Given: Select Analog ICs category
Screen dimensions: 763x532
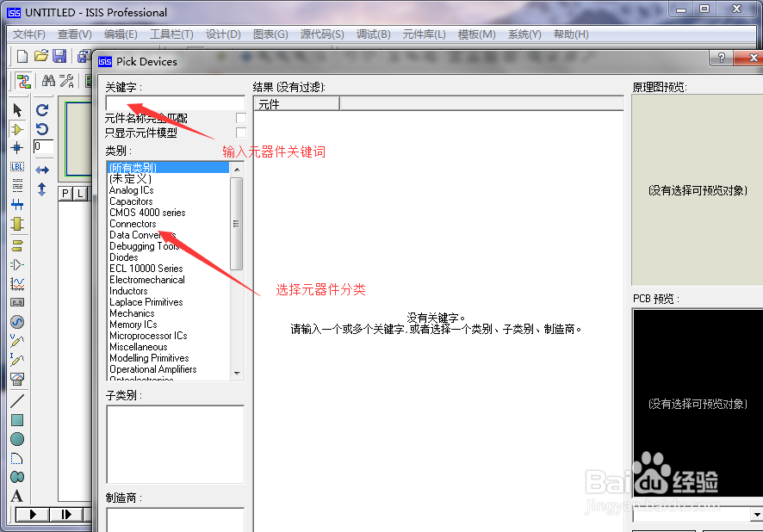Looking at the screenshot, I should click(x=132, y=190).
